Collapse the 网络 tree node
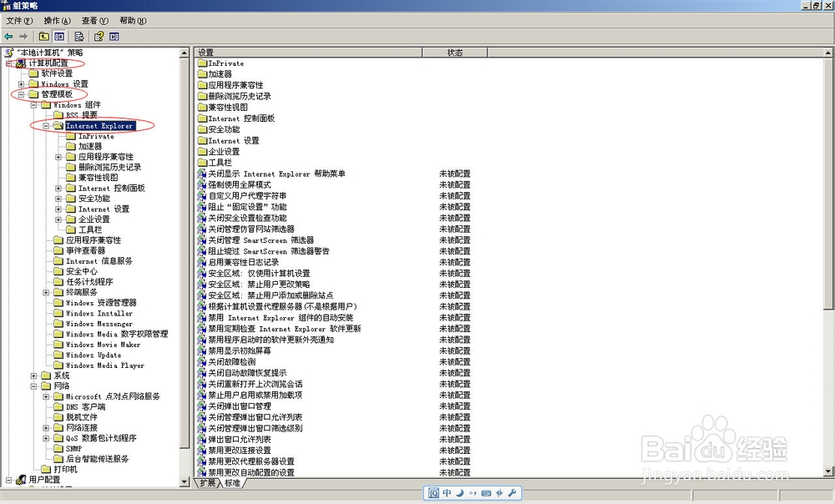The height and width of the screenshot is (504, 835). 33,386
